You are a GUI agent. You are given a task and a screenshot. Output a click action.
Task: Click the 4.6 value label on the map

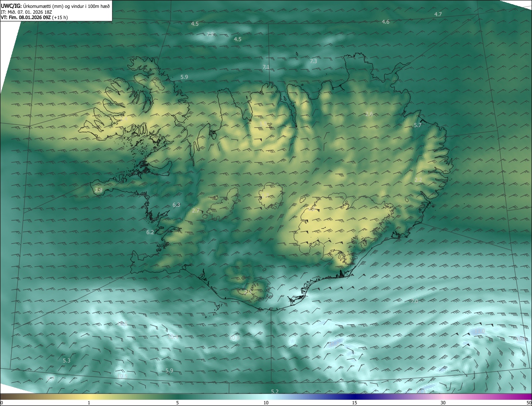[386, 22]
